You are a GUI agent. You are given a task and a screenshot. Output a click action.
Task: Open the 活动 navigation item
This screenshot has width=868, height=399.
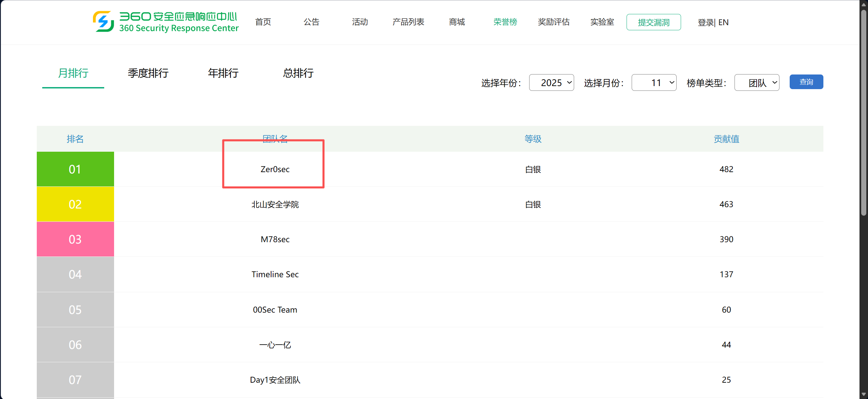coord(360,22)
